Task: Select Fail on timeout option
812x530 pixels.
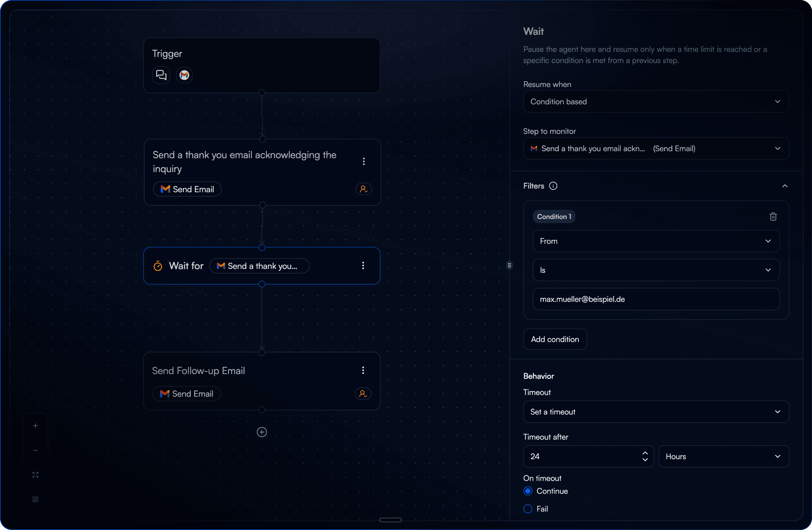Action: click(528, 509)
